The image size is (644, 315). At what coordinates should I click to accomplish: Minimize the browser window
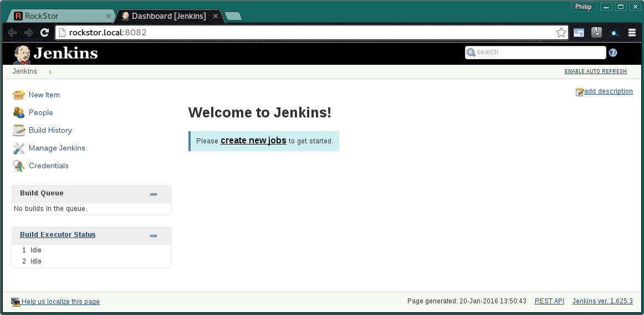606,7
